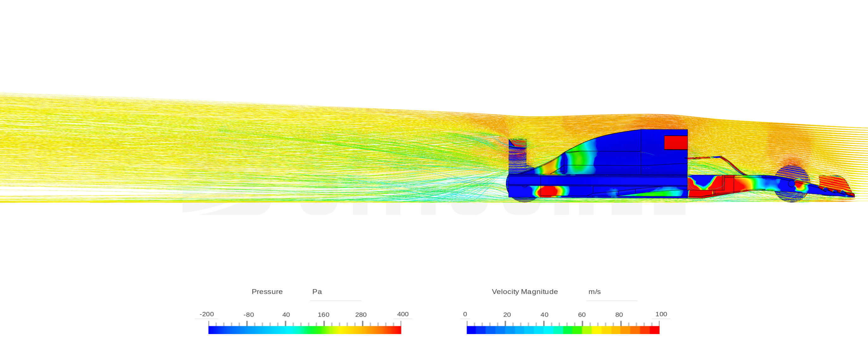The image size is (868, 341).
Task: Select the 20 velocity tick label
Action: pos(507,315)
